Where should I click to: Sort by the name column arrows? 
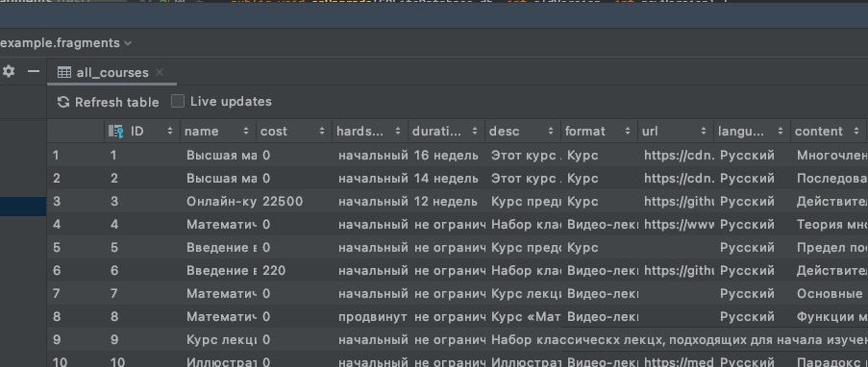[246, 132]
